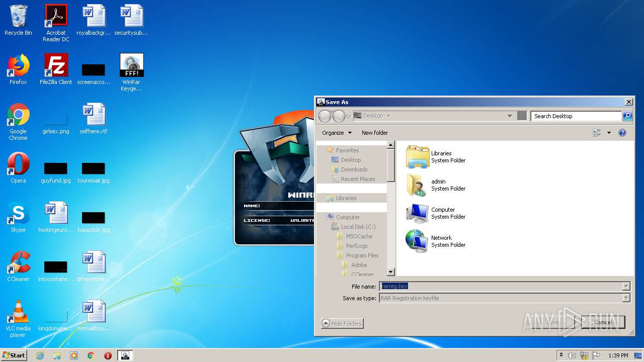Viewport: 644px width, 362px height.
Task: Launch CCleaner desktop shortcut
Action: pyautogui.click(x=18, y=266)
